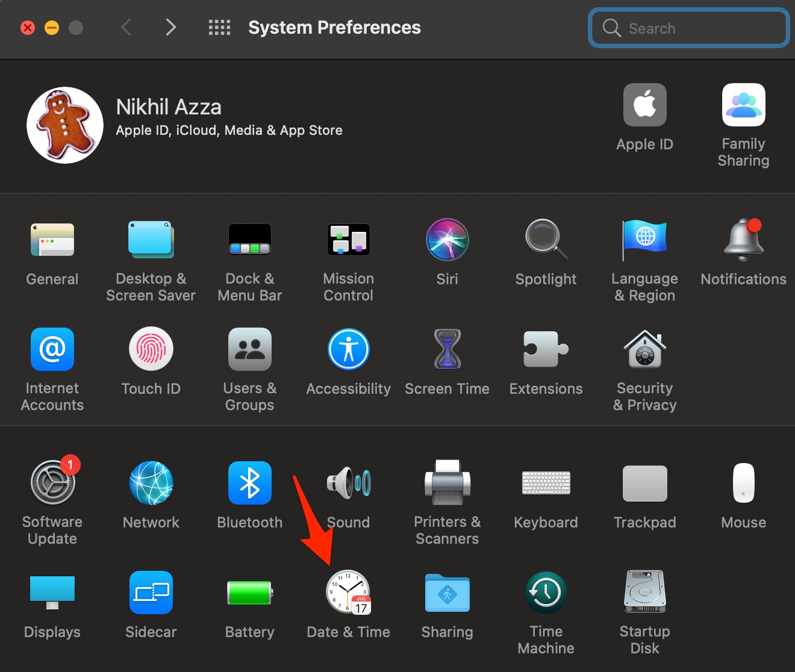This screenshot has width=795, height=672.
Task: Open the Battery preferences
Action: pos(249,593)
